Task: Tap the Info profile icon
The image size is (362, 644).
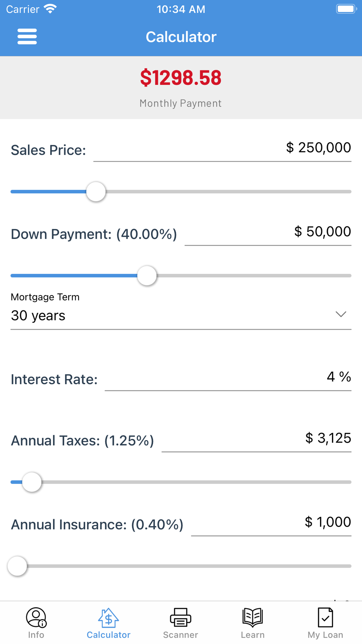Action: [36, 617]
